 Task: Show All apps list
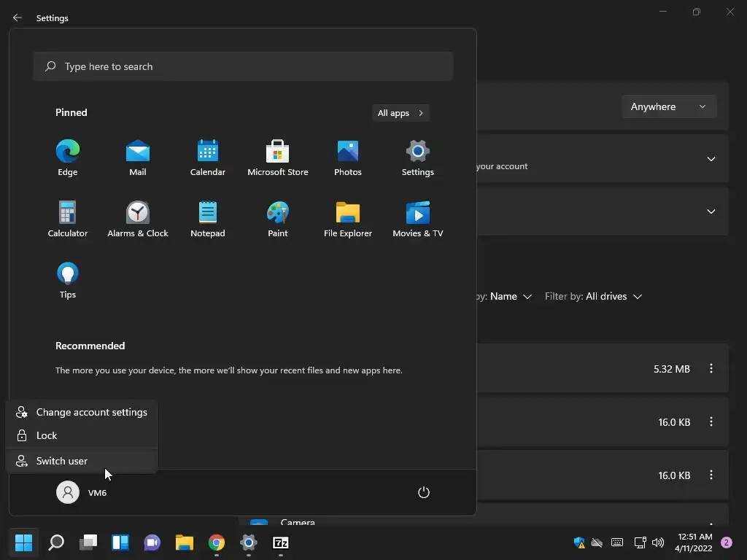pos(400,113)
